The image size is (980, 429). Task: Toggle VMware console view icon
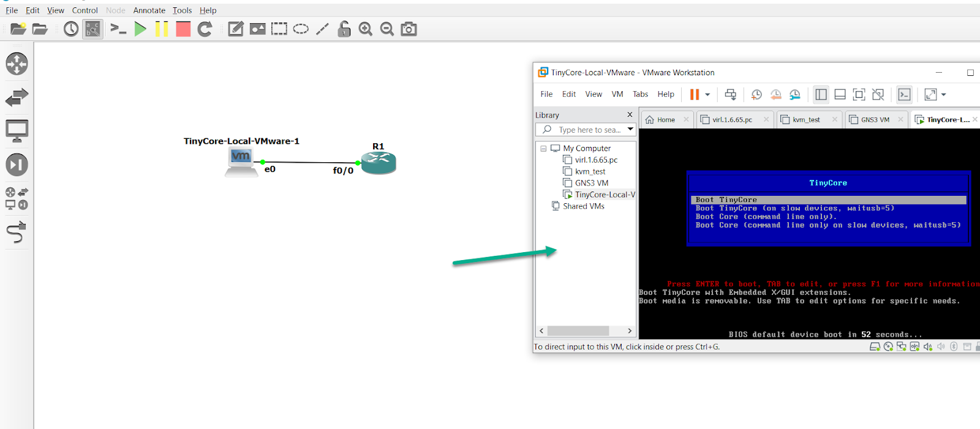tap(904, 94)
